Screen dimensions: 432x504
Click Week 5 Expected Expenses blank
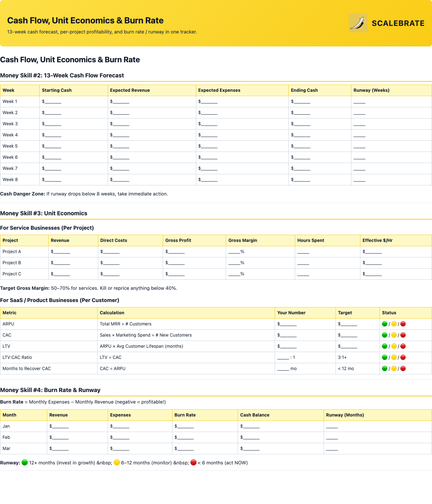point(208,146)
